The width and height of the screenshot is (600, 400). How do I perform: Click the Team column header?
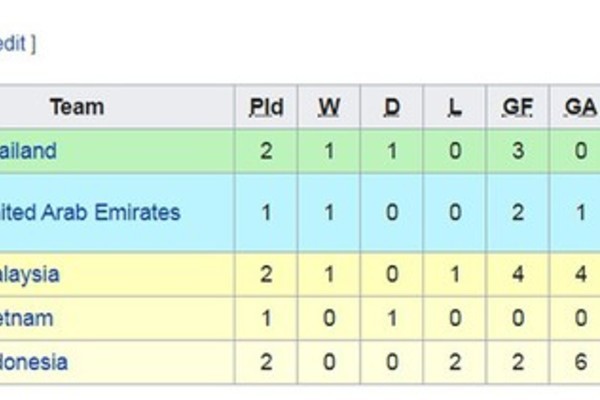pyautogui.click(x=77, y=107)
